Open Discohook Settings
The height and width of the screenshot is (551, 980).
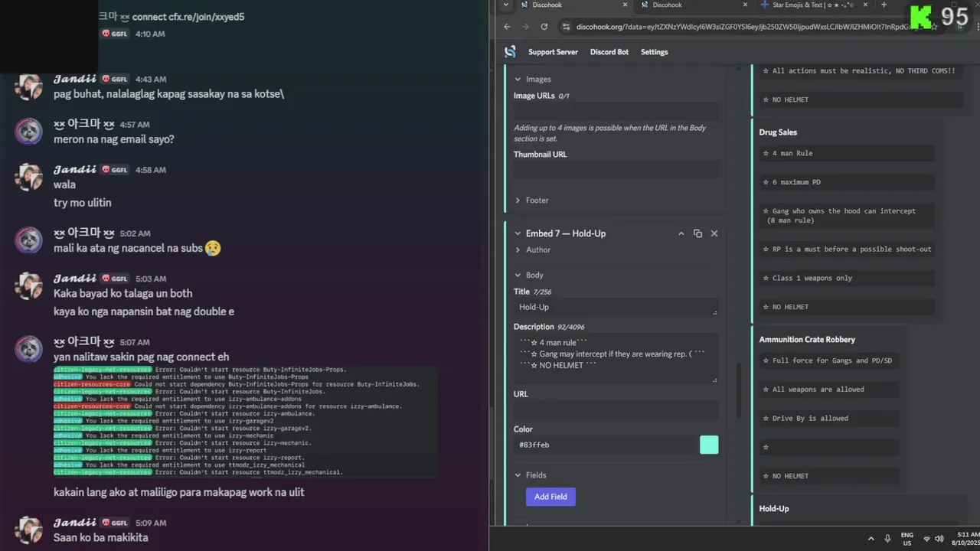point(655,52)
